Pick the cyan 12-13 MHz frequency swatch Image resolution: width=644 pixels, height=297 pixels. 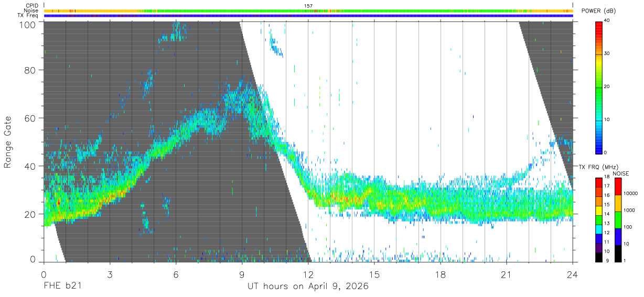click(x=599, y=229)
